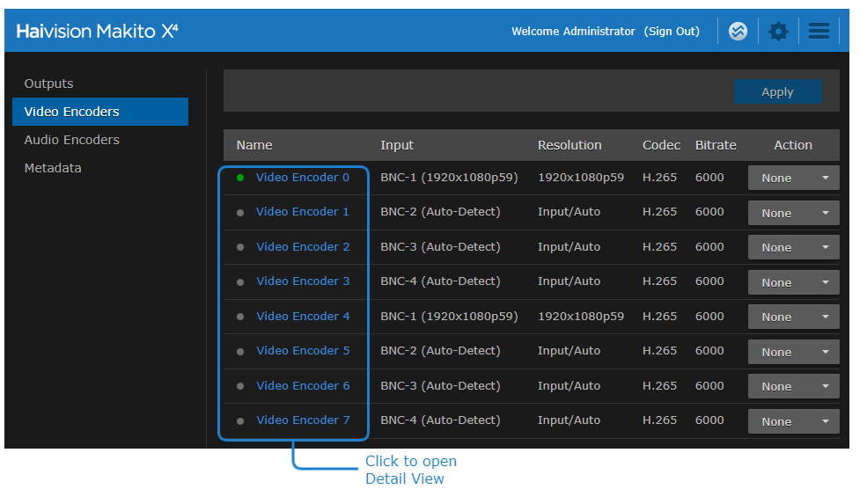Select Metadata in the sidebar

pos(53,168)
